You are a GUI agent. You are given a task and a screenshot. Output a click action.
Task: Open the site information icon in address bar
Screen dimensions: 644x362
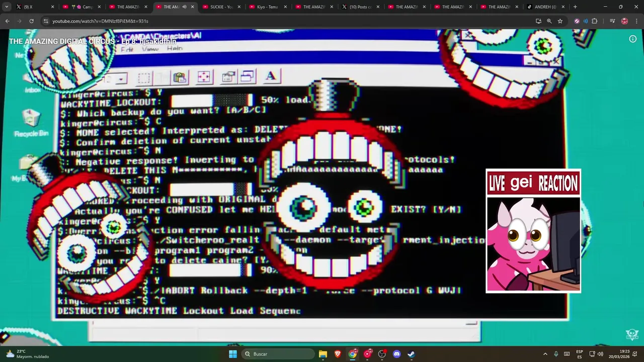[x=46, y=21]
